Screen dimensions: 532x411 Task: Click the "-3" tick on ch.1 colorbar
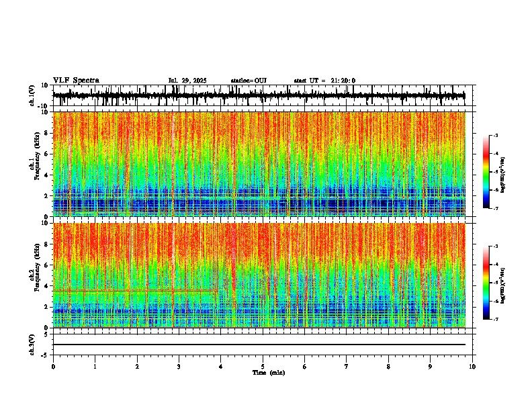click(x=495, y=135)
